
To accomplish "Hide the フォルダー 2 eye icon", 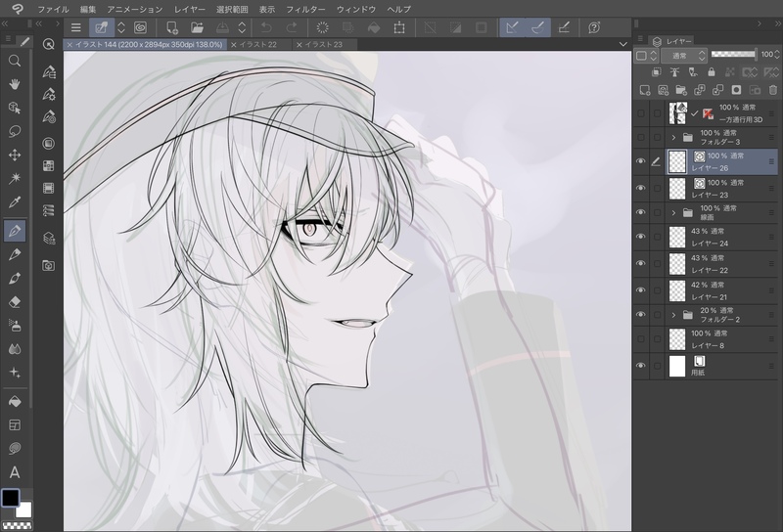I will pos(640,315).
